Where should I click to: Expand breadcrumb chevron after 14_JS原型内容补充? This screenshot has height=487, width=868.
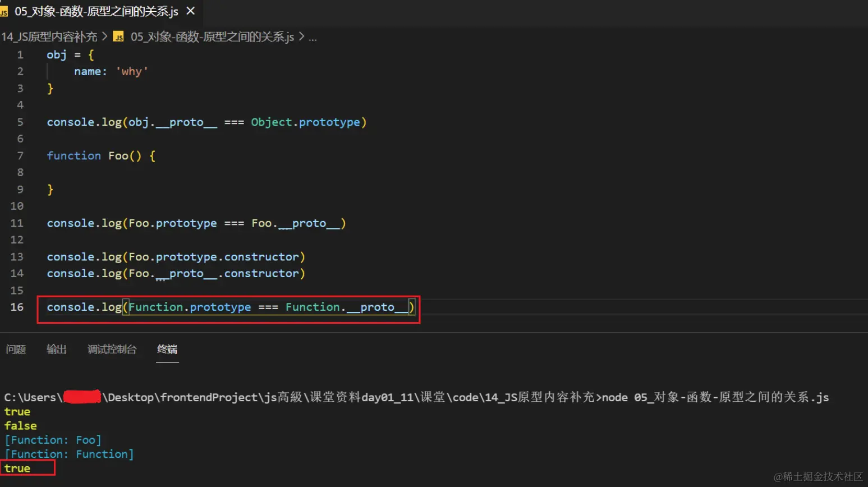[x=104, y=36]
